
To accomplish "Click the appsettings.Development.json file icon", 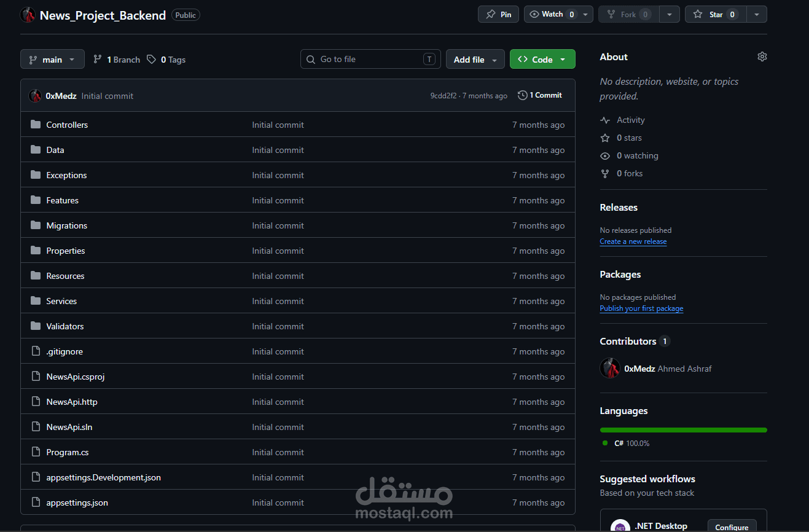I will [x=36, y=477].
